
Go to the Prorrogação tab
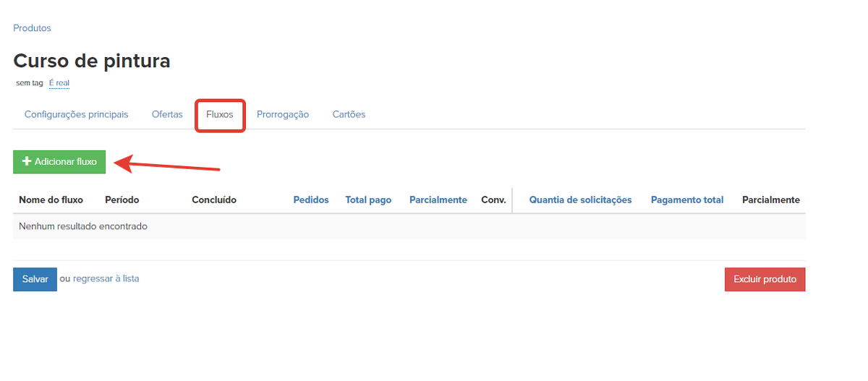[283, 114]
